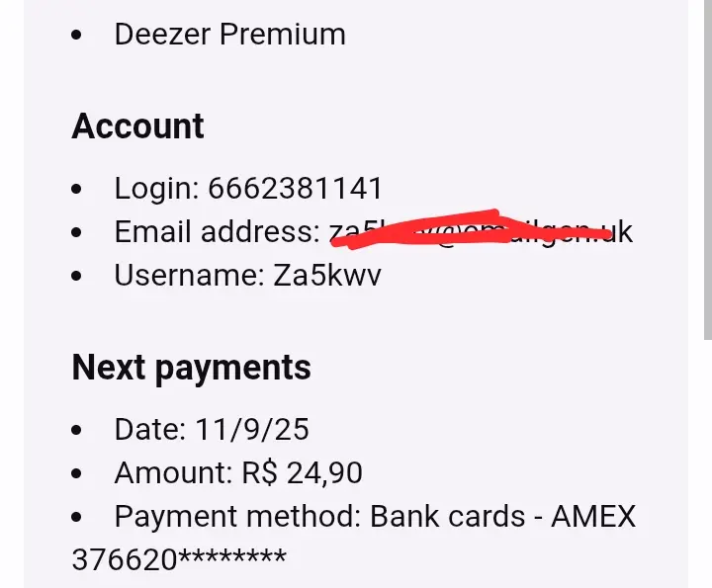Select the amount R$ 24,90

tap(302, 472)
